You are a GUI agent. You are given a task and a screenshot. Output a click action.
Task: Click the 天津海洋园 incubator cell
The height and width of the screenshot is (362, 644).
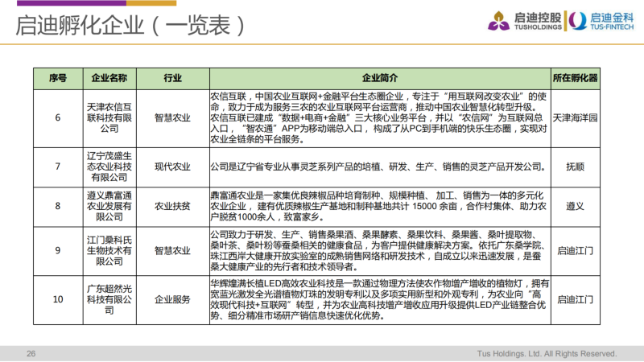click(x=575, y=118)
